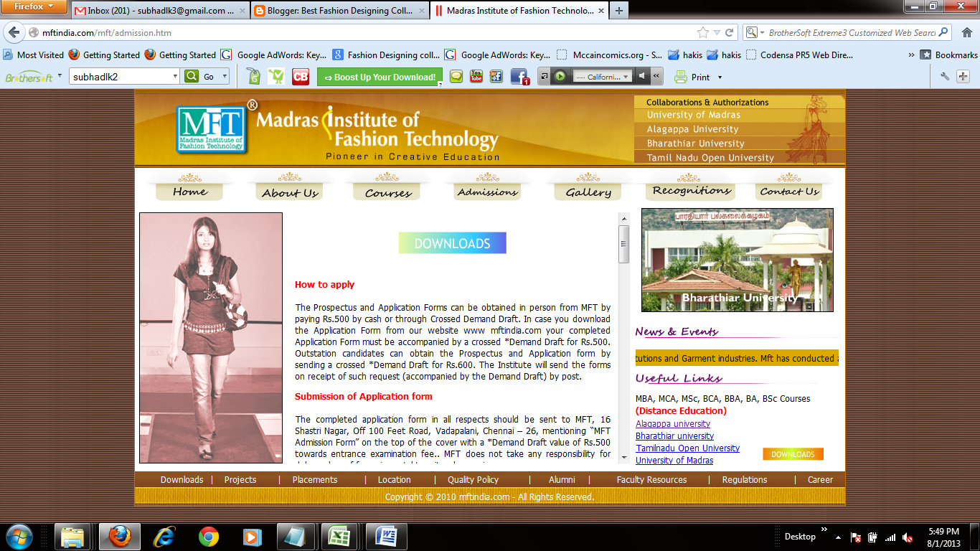Open Internet Explorer from taskbar
Screen dimensions: 980x551
(164, 536)
